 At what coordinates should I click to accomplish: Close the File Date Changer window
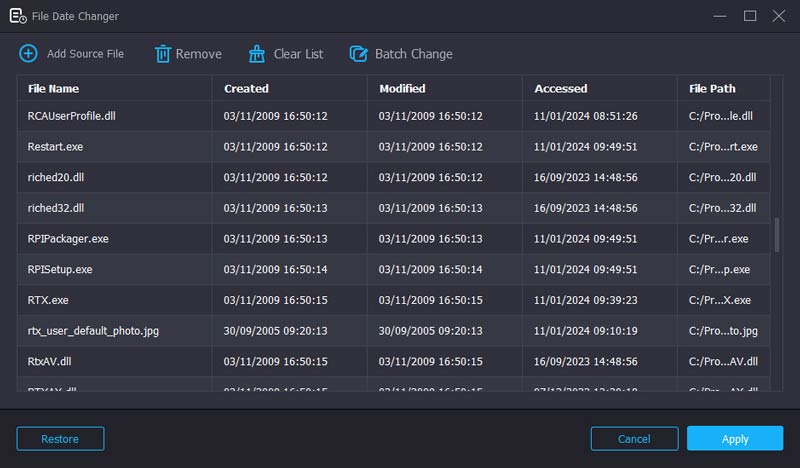coord(779,16)
